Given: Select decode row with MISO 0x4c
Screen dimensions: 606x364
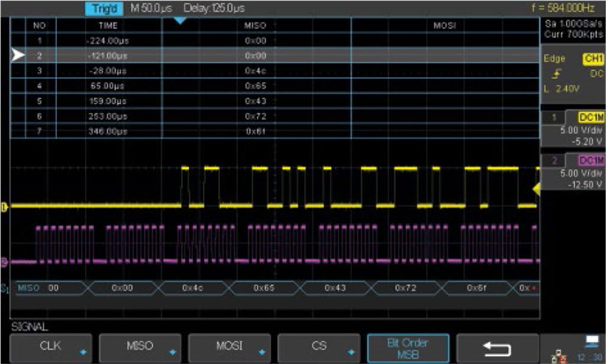Looking at the screenshot, I should click(275, 70).
